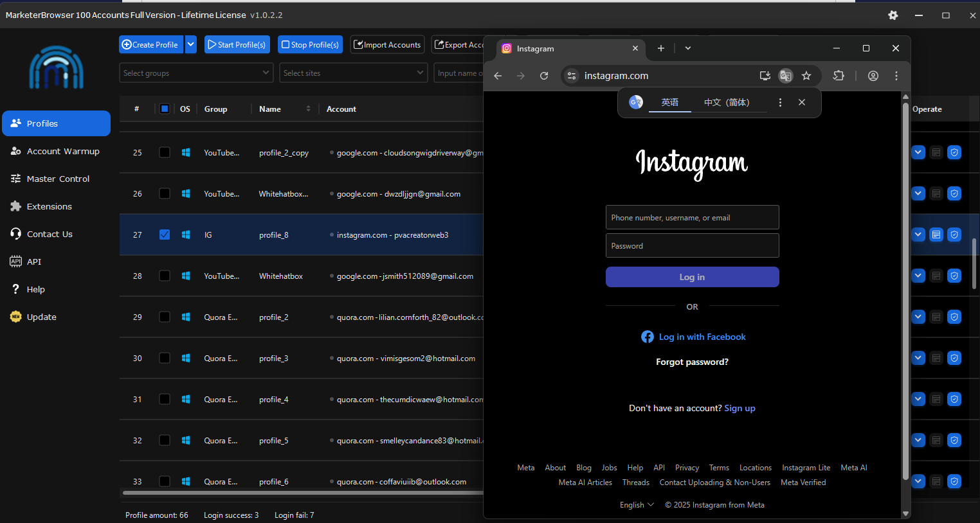Bookmark this page with star icon
Viewport: 980px width, 523px height.
pyautogui.click(x=806, y=76)
